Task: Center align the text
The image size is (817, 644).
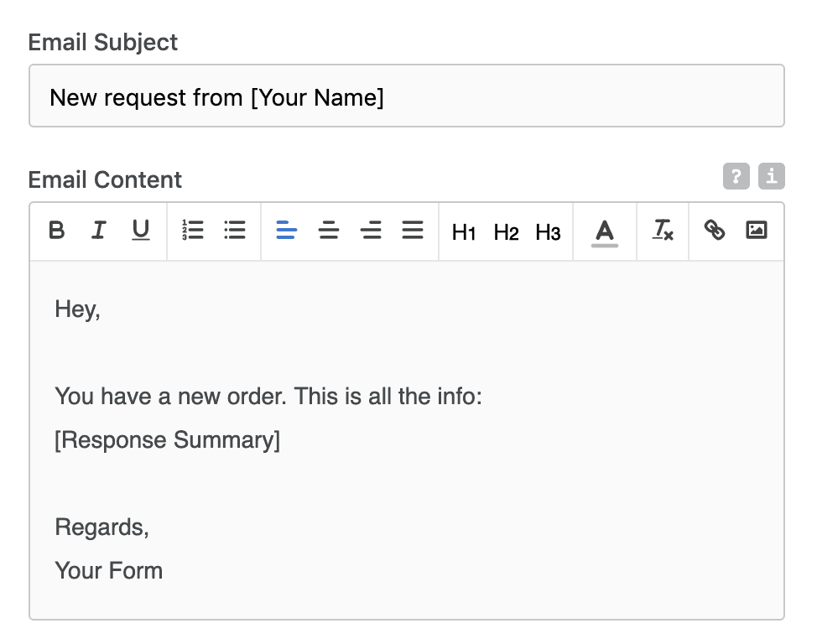Action: [329, 230]
